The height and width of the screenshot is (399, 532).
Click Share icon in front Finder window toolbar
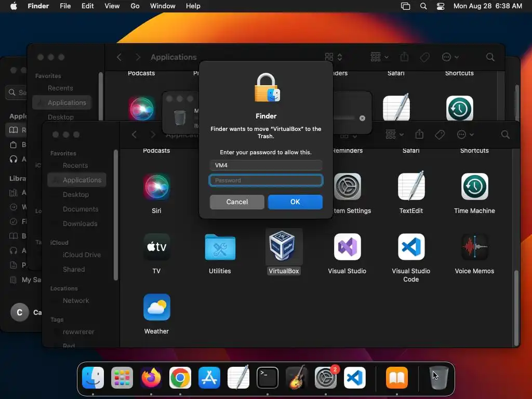click(x=419, y=135)
